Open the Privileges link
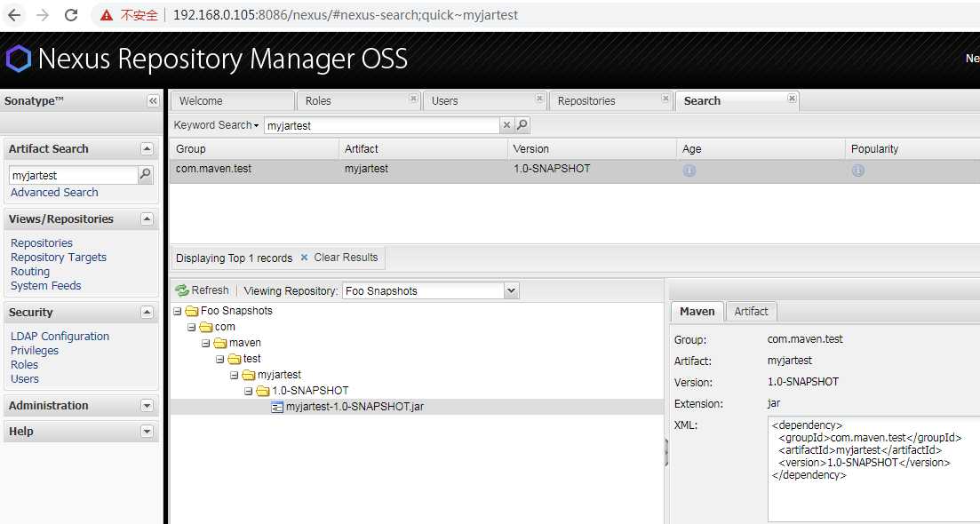 click(x=35, y=351)
